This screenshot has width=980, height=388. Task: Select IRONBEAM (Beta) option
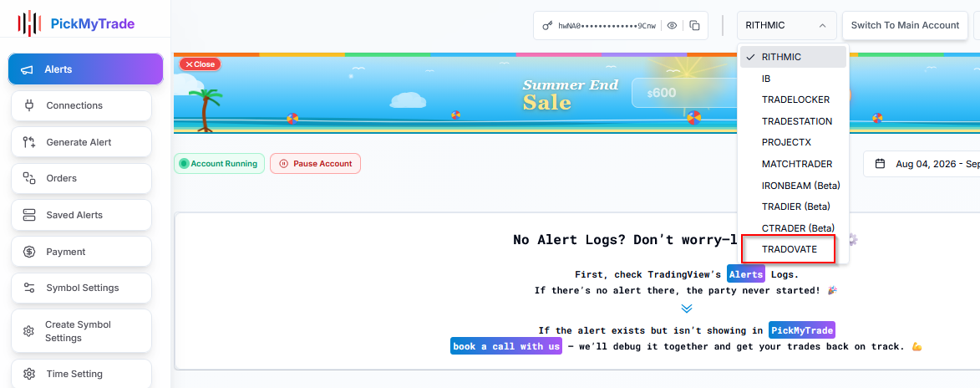(x=793, y=186)
